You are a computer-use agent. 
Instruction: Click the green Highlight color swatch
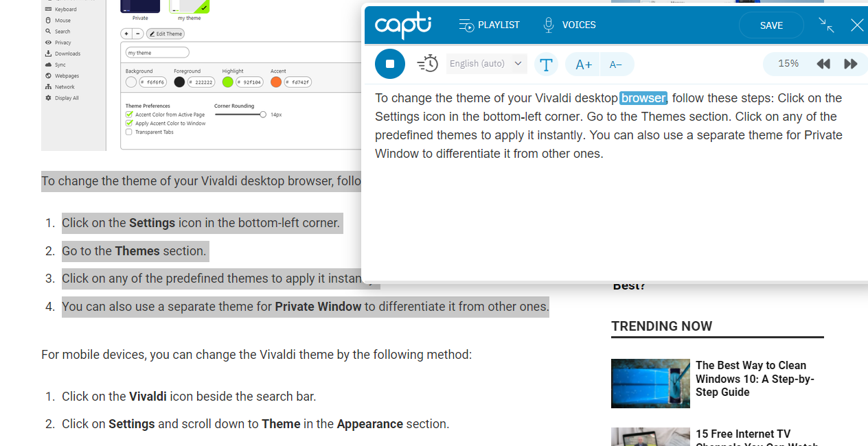pos(228,82)
